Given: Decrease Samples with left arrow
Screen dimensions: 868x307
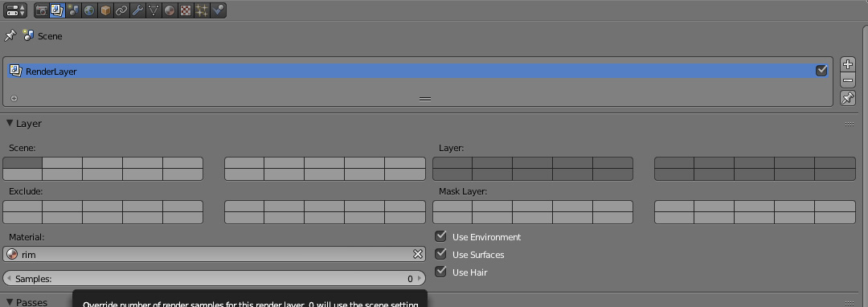Looking at the screenshot, I should pyautogui.click(x=9, y=279).
